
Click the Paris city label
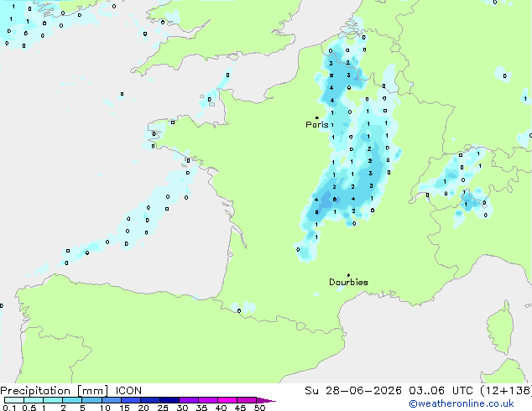click(x=317, y=124)
